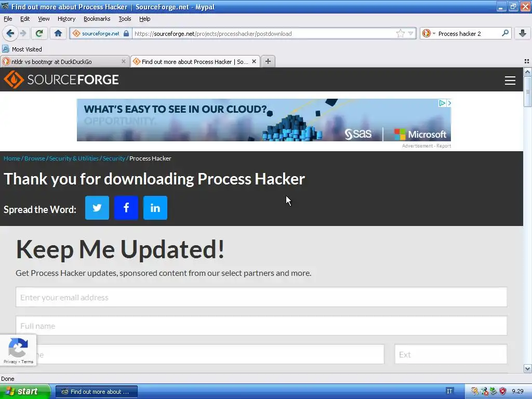Open Security & Utilities breadcrumb
Image resolution: width=532 pixels, height=399 pixels.
[74, 158]
